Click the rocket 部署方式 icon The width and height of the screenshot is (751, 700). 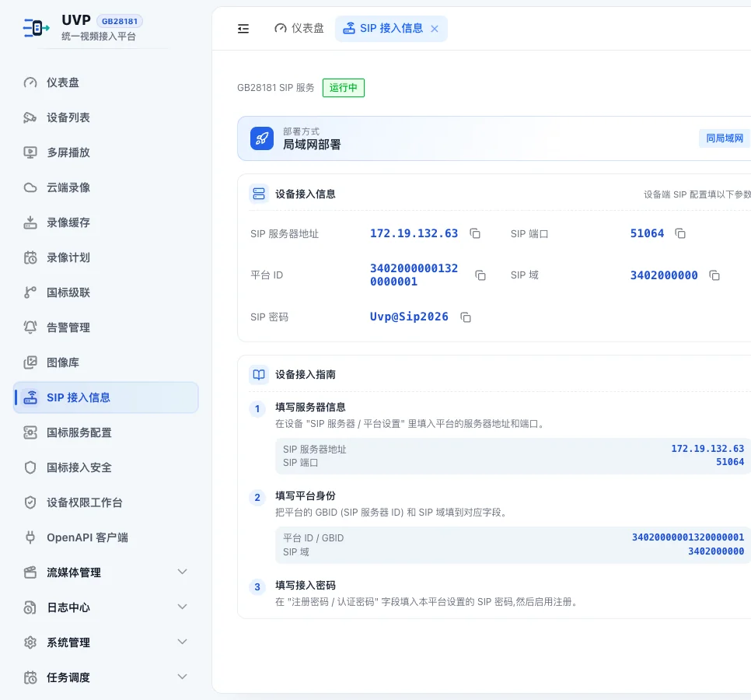click(262, 138)
